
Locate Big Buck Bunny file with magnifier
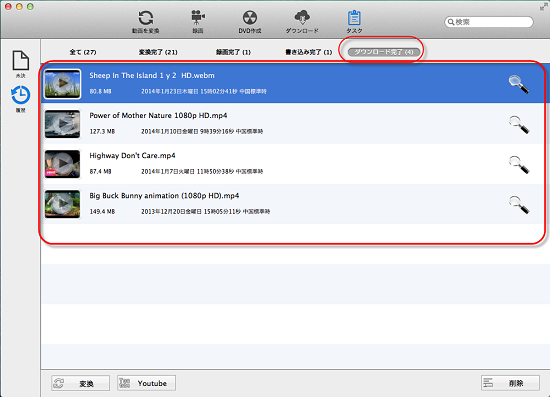pos(519,204)
